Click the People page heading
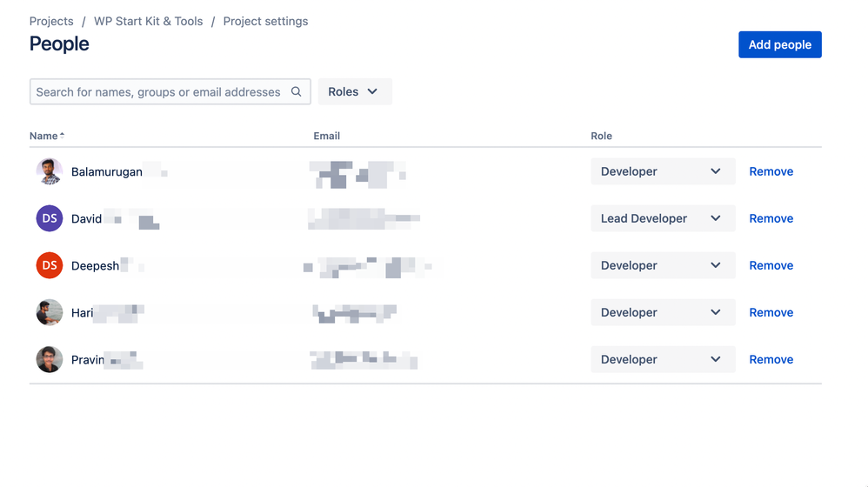 (59, 44)
